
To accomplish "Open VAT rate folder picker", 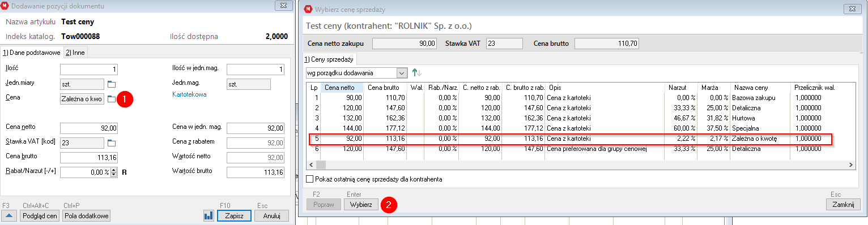I will coord(111,142).
